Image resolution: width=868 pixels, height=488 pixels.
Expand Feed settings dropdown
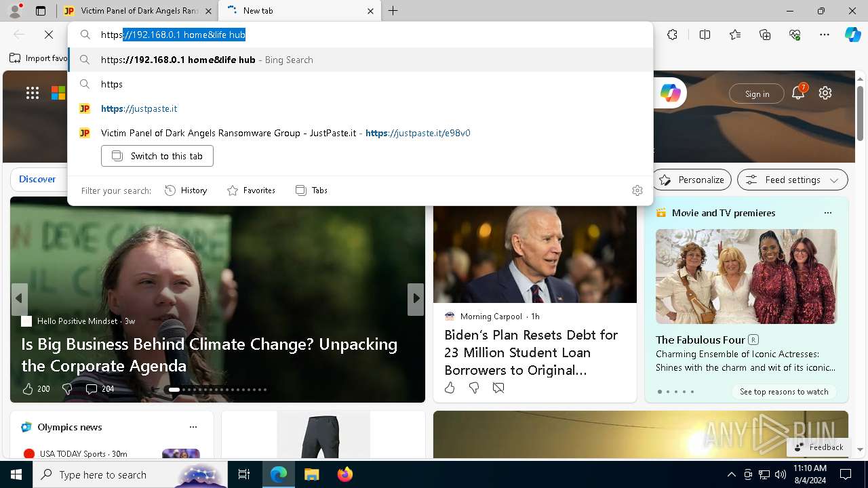pyautogui.click(x=793, y=180)
